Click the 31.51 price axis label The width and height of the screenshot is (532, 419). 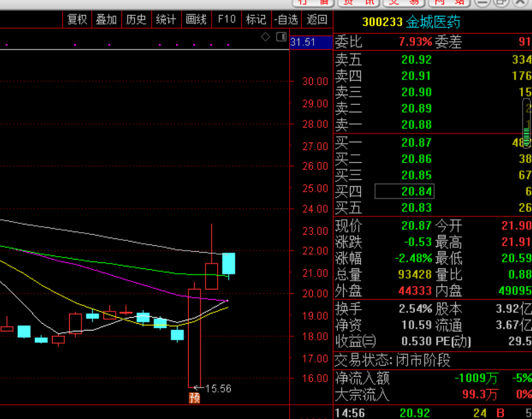coord(303,42)
